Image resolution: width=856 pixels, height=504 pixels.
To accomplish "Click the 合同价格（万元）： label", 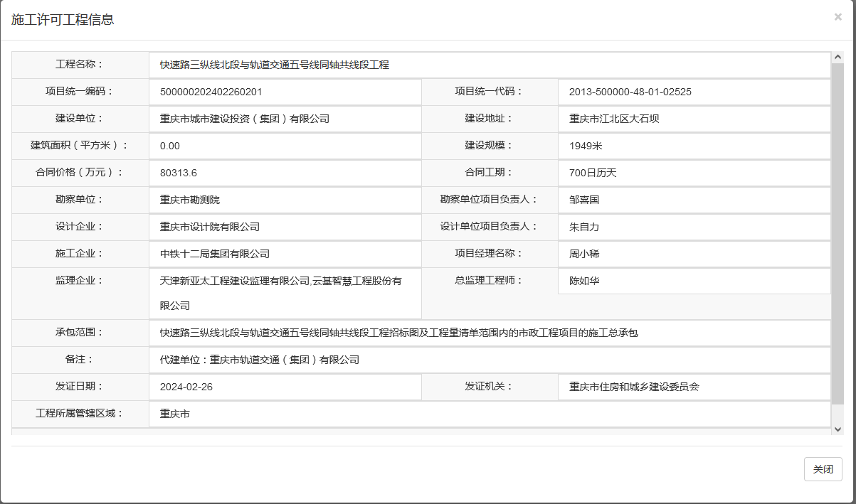I will click(x=80, y=172).
